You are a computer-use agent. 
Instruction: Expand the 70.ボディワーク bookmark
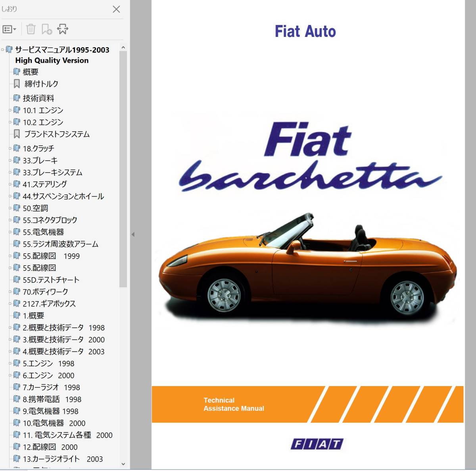tap(10, 292)
